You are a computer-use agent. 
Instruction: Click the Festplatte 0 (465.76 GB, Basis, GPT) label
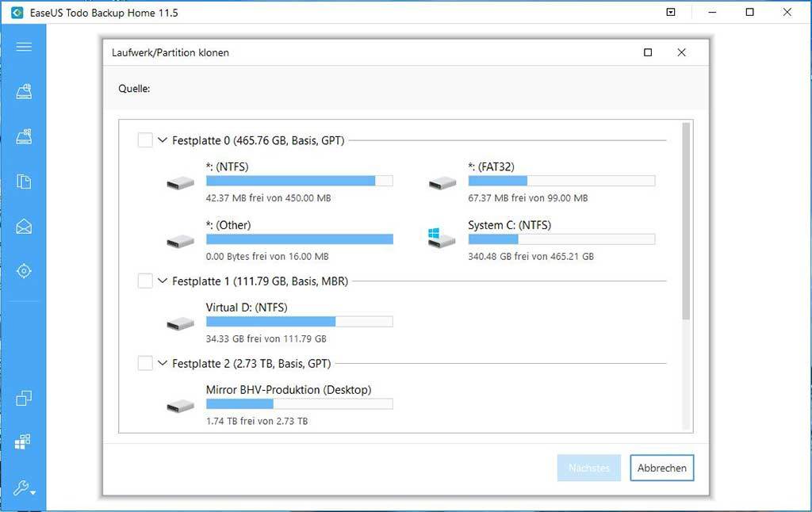click(x=258, y=140)
